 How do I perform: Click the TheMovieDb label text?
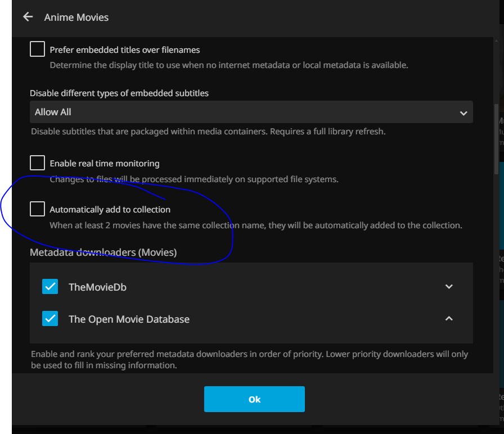click(97, 287)
